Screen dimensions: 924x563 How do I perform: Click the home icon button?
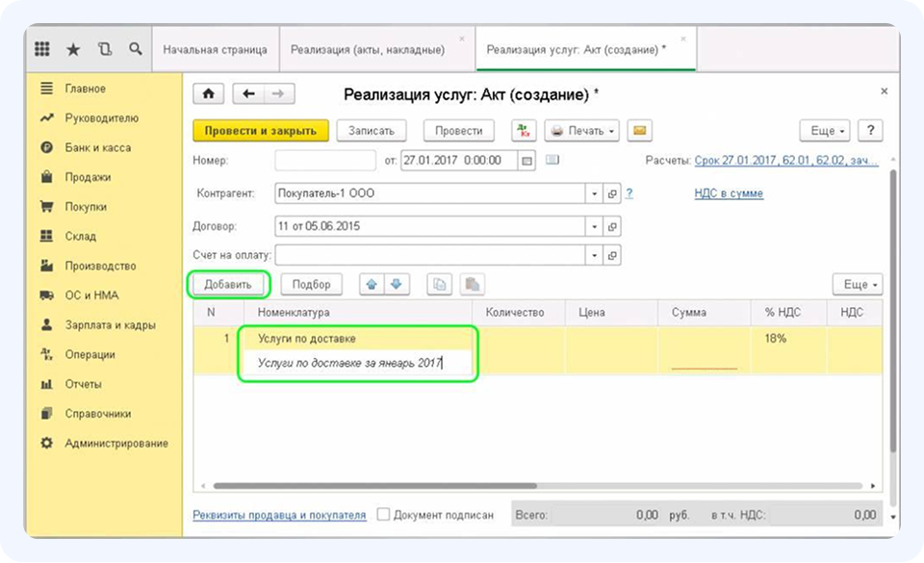pos(209,94)
